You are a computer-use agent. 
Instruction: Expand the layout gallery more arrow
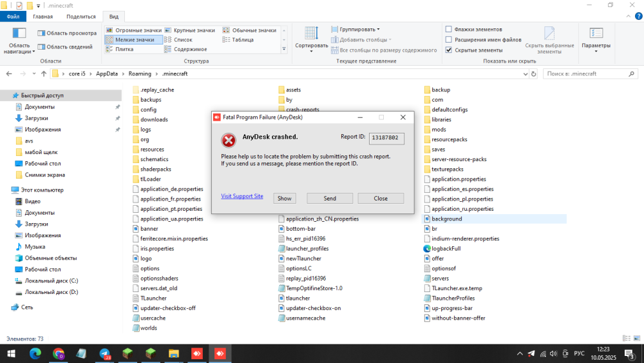pyautogui.click(x=284, y=49)
